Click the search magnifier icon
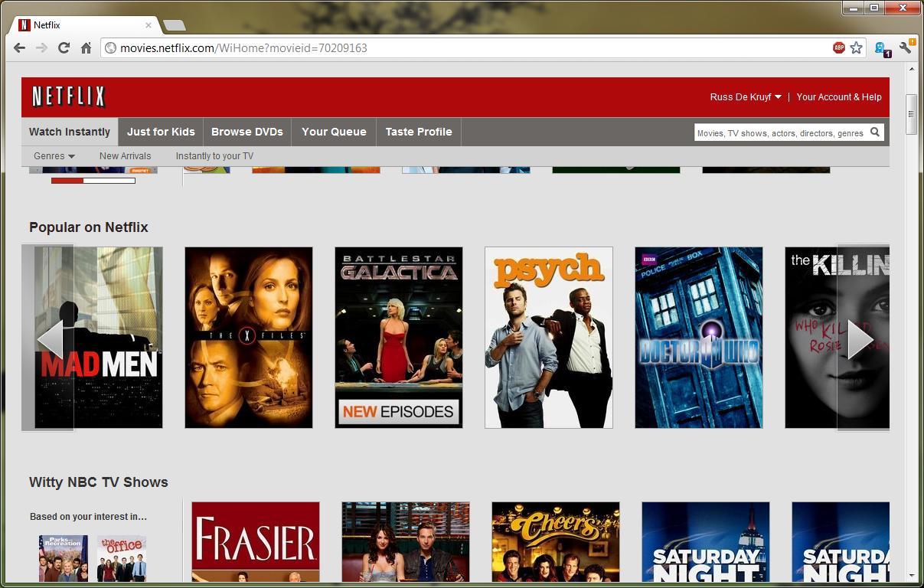The width and height of the screenshot is (924, 588). [874, 132]
